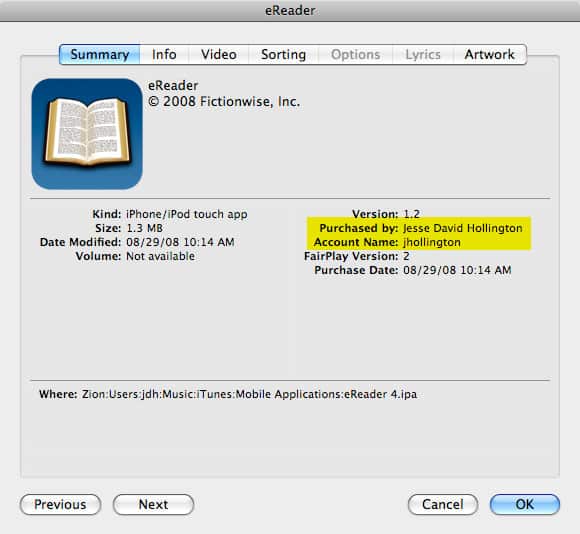This screenshot has height=534, width=580.
Task: Click the Previous button
Action: [x=60, y=504]
